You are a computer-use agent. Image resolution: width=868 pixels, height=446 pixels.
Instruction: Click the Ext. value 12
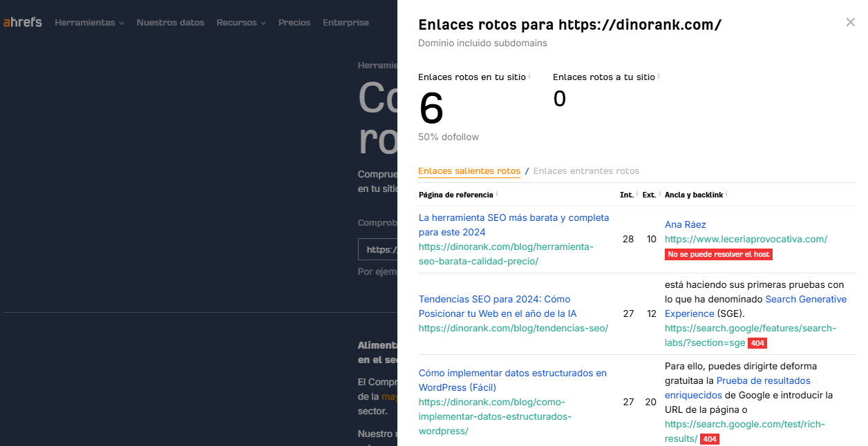(x=651, y=313)
